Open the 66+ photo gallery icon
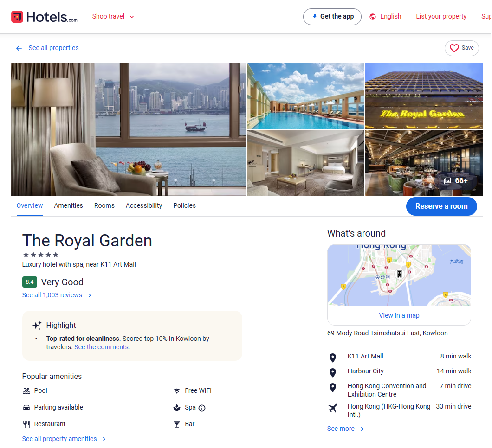This screenshot has width=492, height=448. coord(447,180)
